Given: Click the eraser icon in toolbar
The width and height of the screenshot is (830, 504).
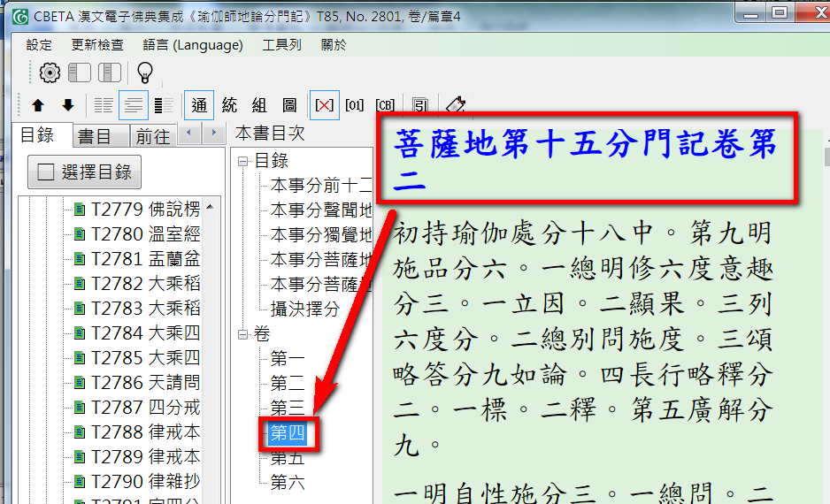Looking at the screenshot, I should tap(455, 105).
